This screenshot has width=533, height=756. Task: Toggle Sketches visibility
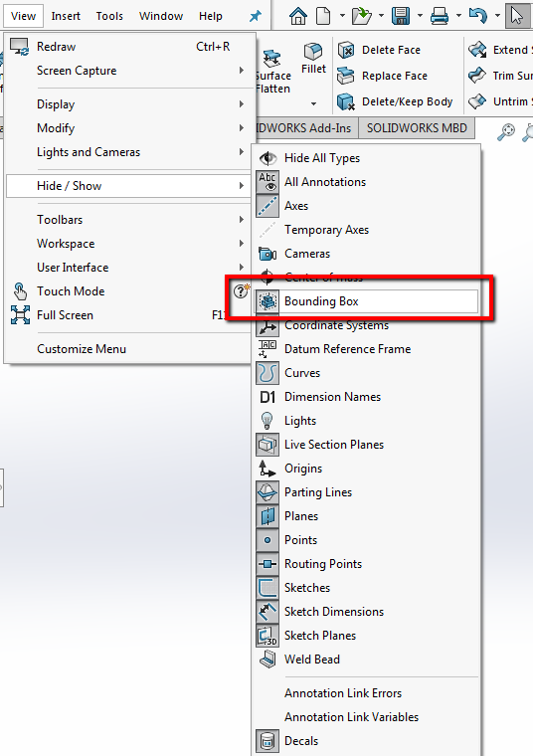point(367,588)
